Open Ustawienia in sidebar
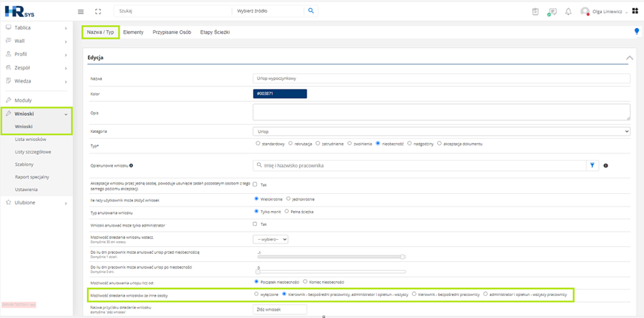This screenshot has height=318, width=644. (27, 190)
